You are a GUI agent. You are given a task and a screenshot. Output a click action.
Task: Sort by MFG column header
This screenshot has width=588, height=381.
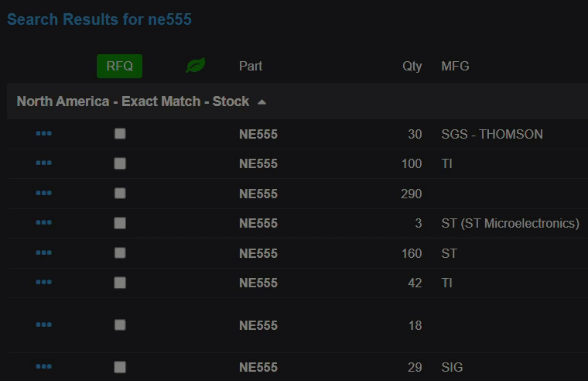455,66
